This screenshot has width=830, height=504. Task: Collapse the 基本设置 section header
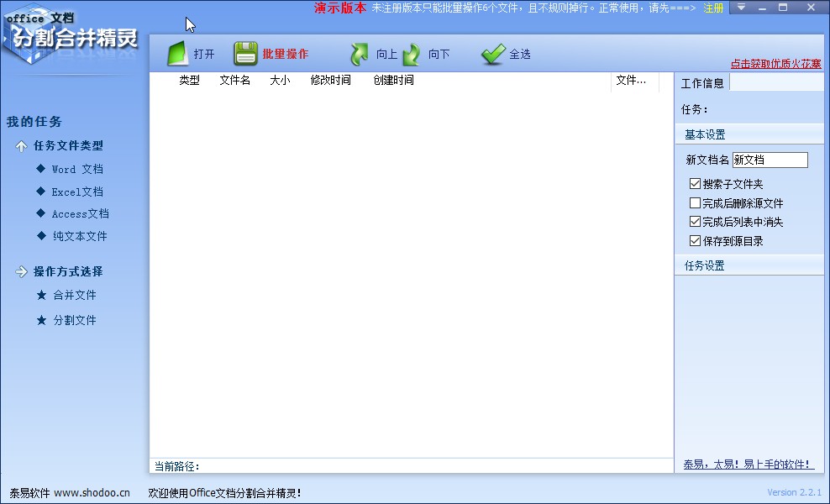click(x=707, y=133)
